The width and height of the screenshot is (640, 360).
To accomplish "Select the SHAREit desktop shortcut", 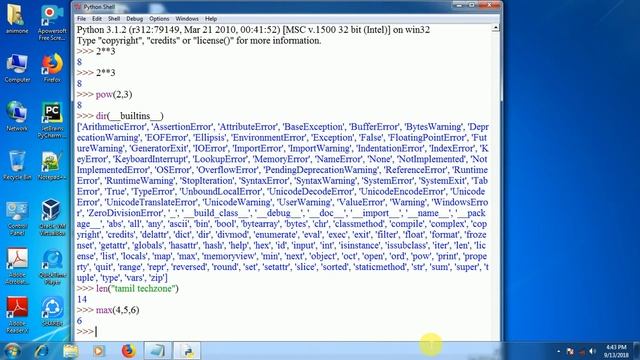I will pyautogui.click(x=52, y=311).
